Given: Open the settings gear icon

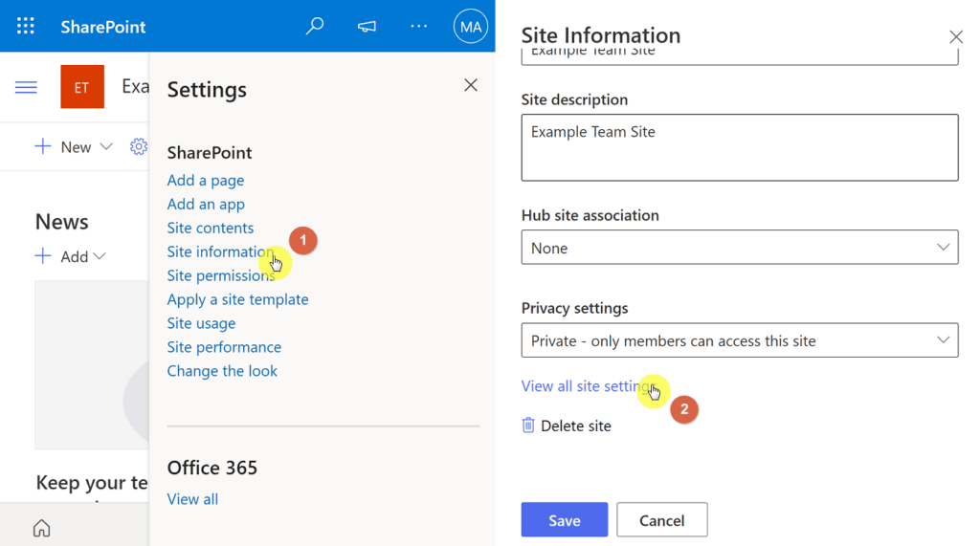Looking at the screenshot, I should click(138, 147).
